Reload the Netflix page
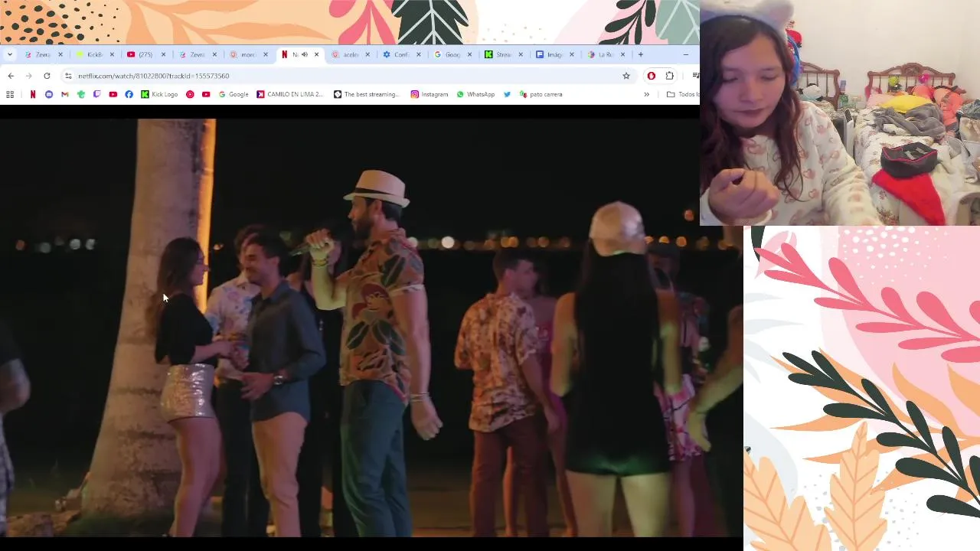 point(47,76)
